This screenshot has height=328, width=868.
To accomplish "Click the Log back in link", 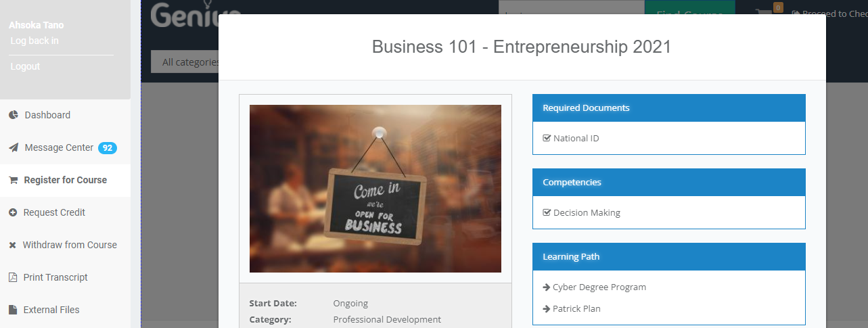I will (x=35, y=41).
